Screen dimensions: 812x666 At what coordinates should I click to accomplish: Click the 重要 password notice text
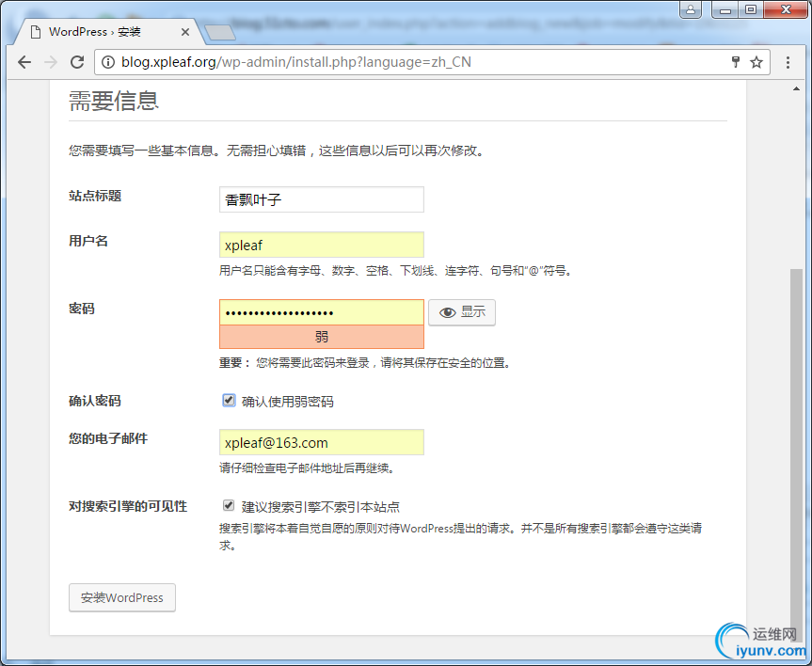tap(367, 363)
